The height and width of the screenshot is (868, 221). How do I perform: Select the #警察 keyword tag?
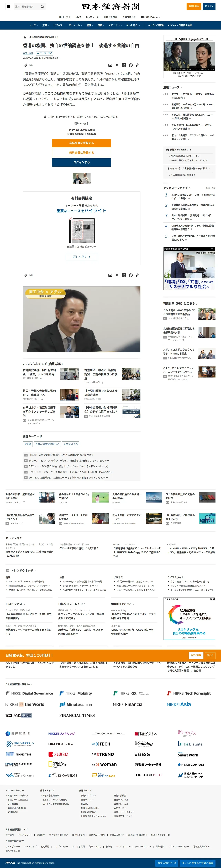point(28,444)
